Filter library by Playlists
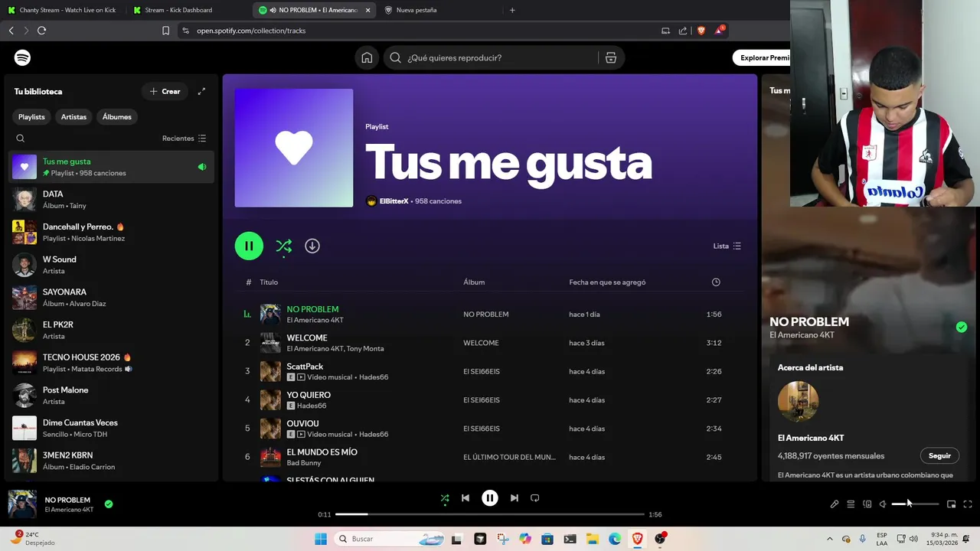 click(x=31, y=117)
